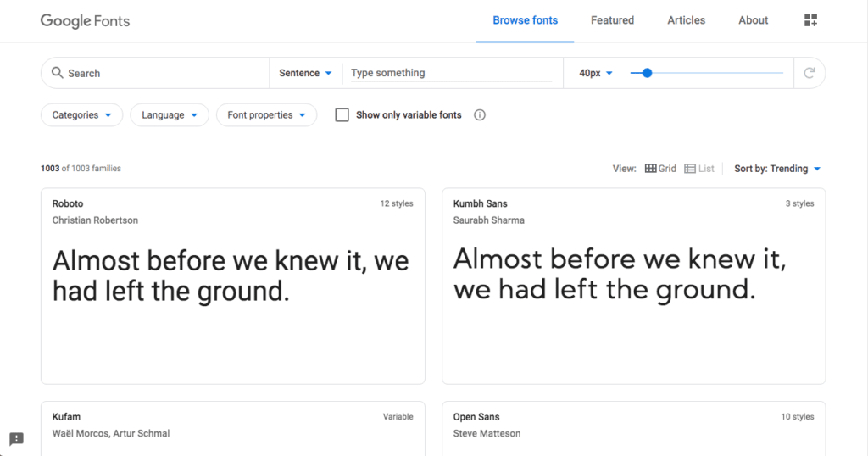
Task: Switch to List view
Action: (x=699, y=169)
